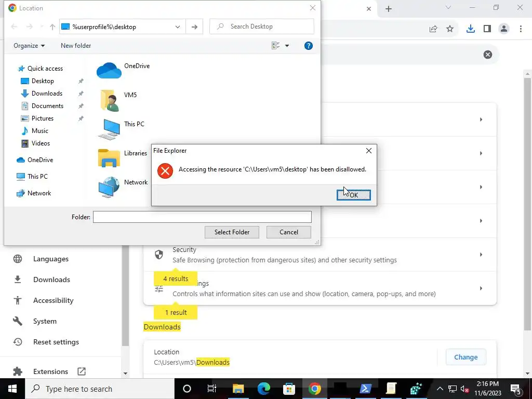
Task: Open PowerShell from the taskbar
Action: pyautogui.click(x=365, y=389)
